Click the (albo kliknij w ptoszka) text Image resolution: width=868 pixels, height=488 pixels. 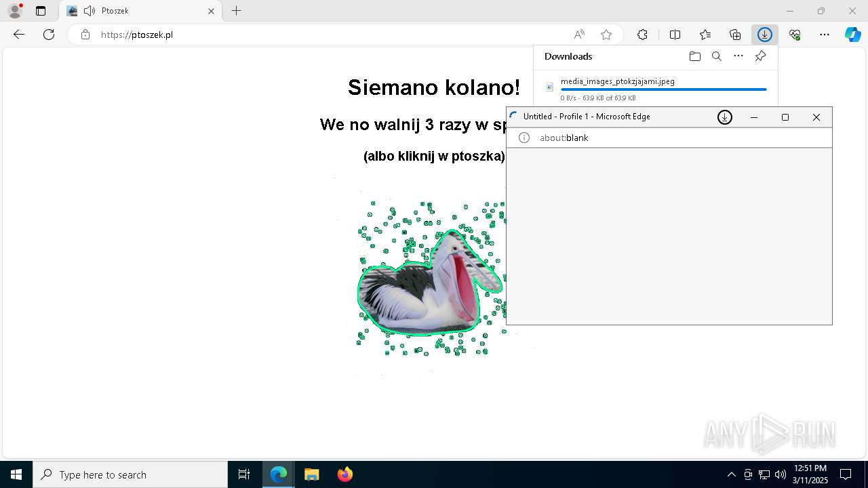point(434,156)
